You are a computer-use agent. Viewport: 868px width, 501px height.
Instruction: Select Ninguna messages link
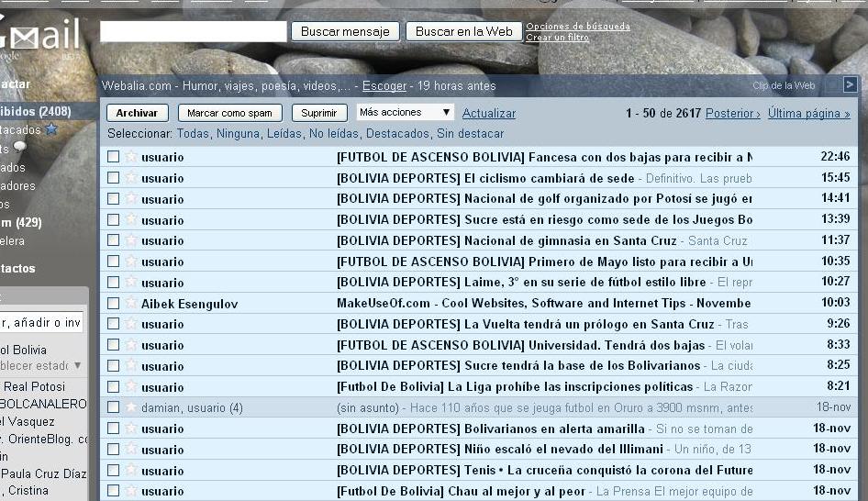point(238,133)
